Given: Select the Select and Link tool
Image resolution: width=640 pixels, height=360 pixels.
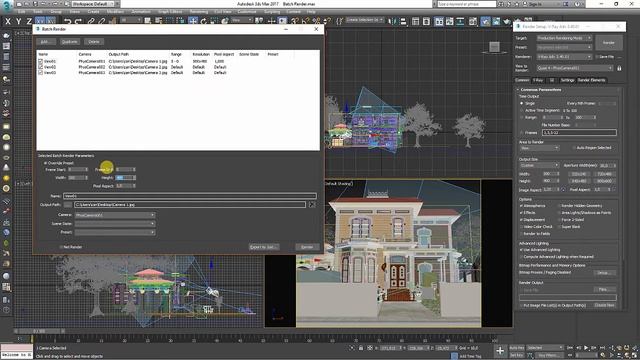Looking at the screenshot, I should [91, 21].
